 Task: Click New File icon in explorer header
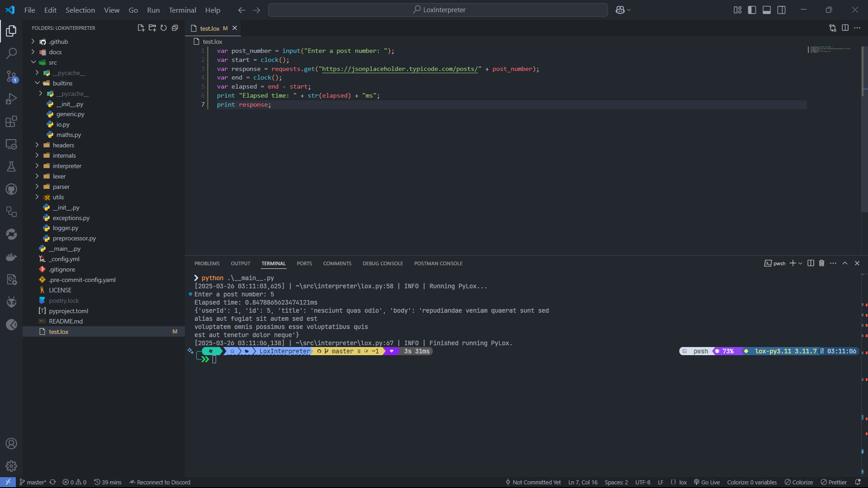(141, 28)
